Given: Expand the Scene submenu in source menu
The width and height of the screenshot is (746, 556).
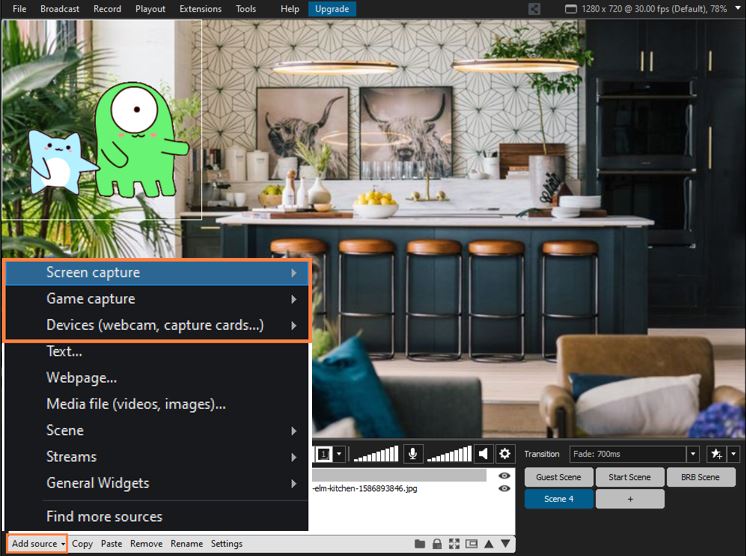Looking at the screenshot, I should [157, 430].
